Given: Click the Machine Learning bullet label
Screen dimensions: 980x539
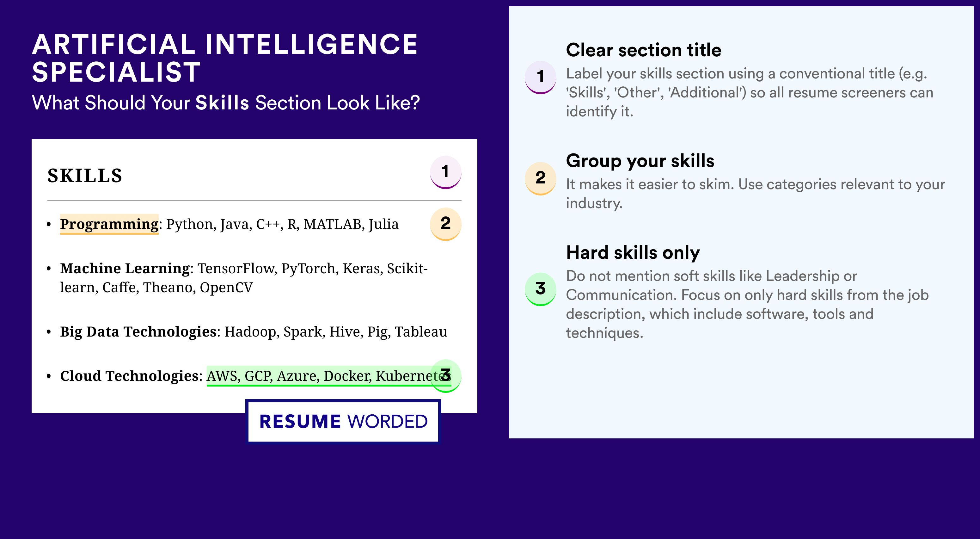Looking at the screenshot, I should click(x=125, y=269).
